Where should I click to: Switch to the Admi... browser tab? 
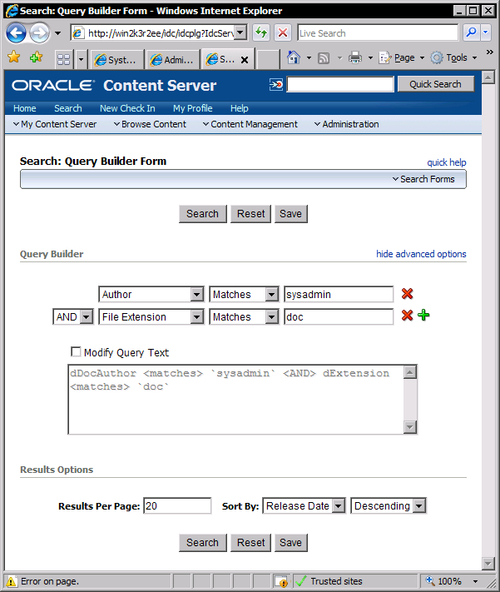pyautogui.click(x=172, y=60)
